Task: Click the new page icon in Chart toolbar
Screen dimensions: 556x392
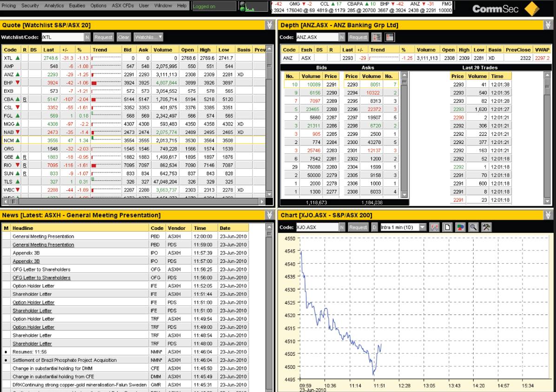Action: pyautogui.click(x=447, y=227)
